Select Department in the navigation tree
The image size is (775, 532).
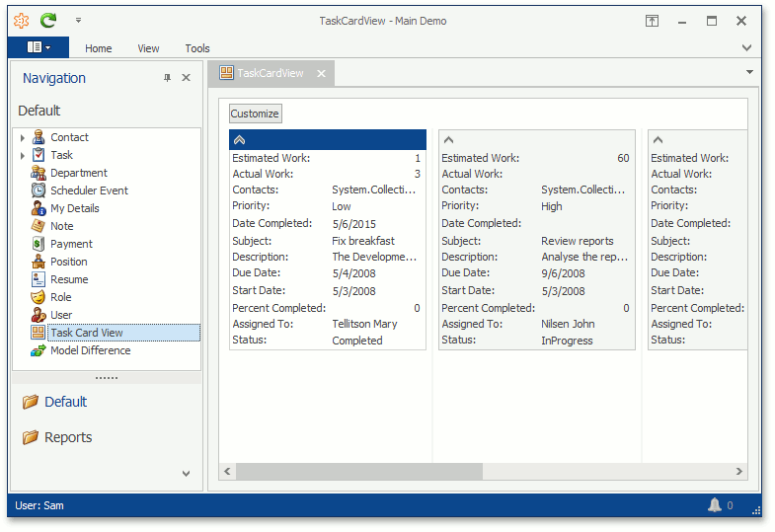coord(79,173)
